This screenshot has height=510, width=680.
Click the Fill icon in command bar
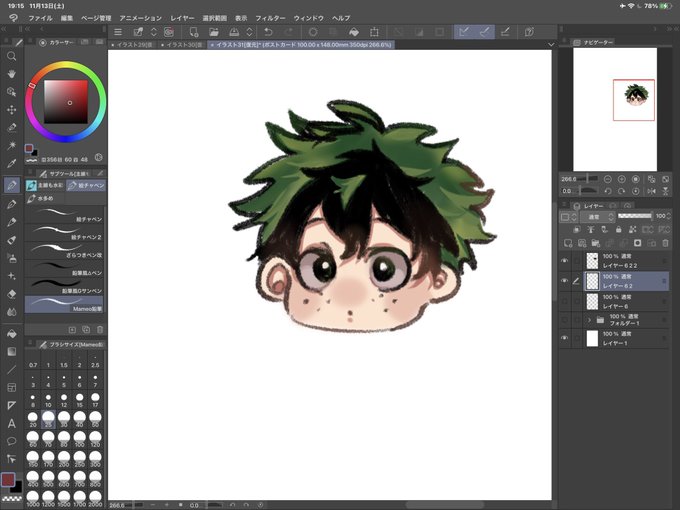click(354, 32)
